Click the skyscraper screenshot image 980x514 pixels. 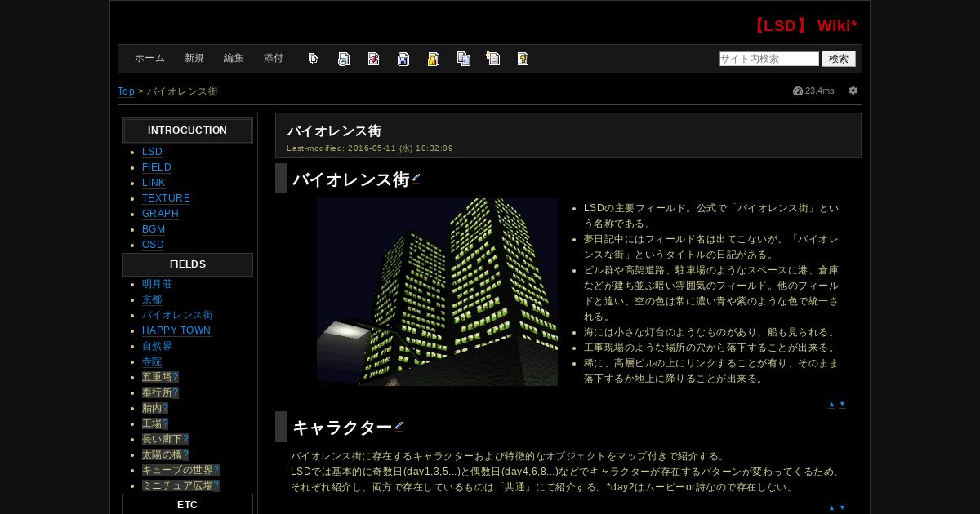point(437,292)
